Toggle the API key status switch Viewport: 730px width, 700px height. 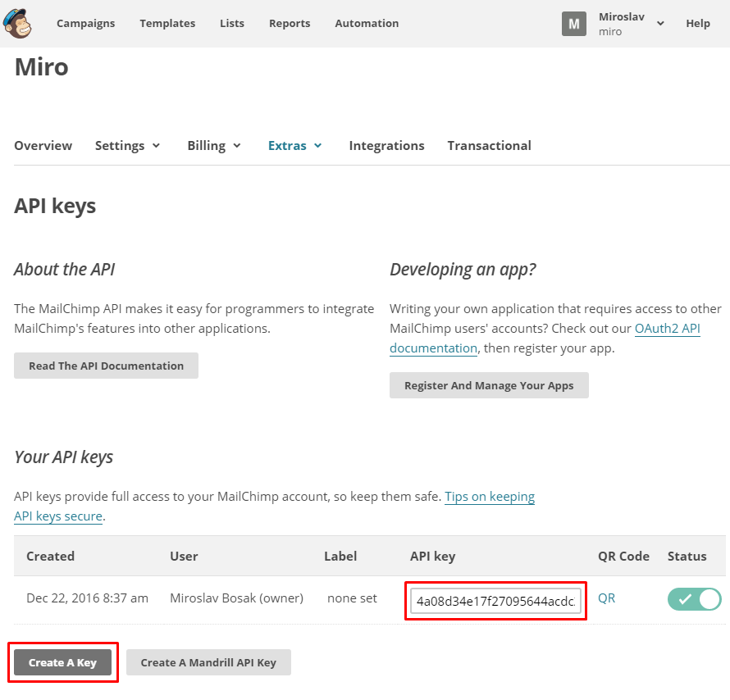(x=694, y=599)
